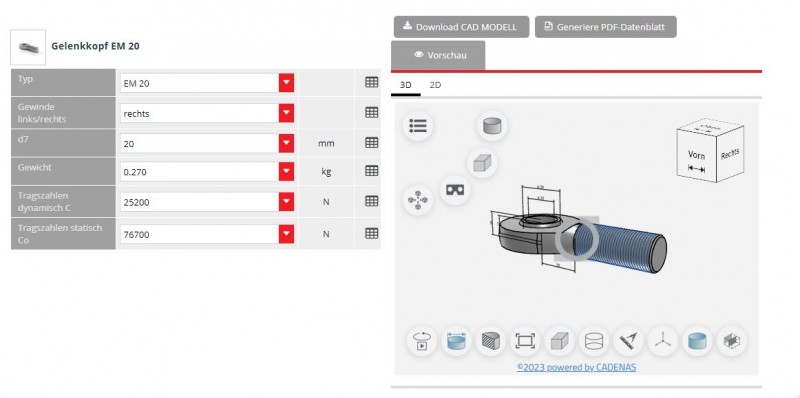This screenshot has width=800, height=398.
Task: Switch to the 2D tab
Action: coord(435,85)
